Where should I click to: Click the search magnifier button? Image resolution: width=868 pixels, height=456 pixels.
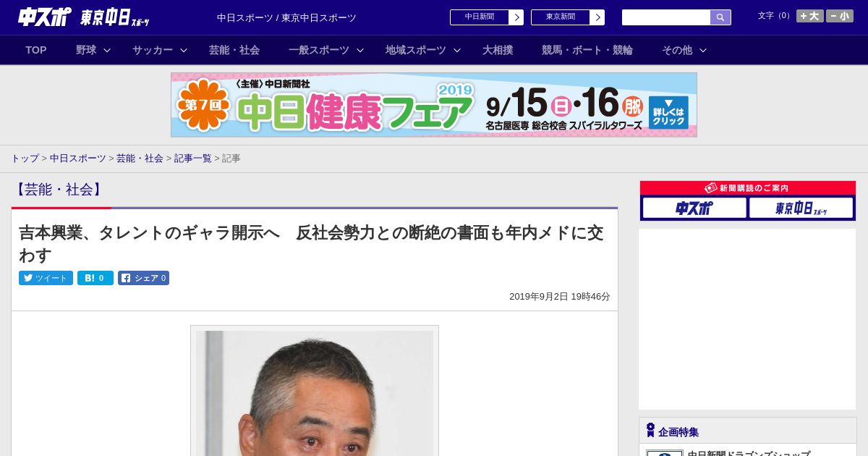coord(720,17)
